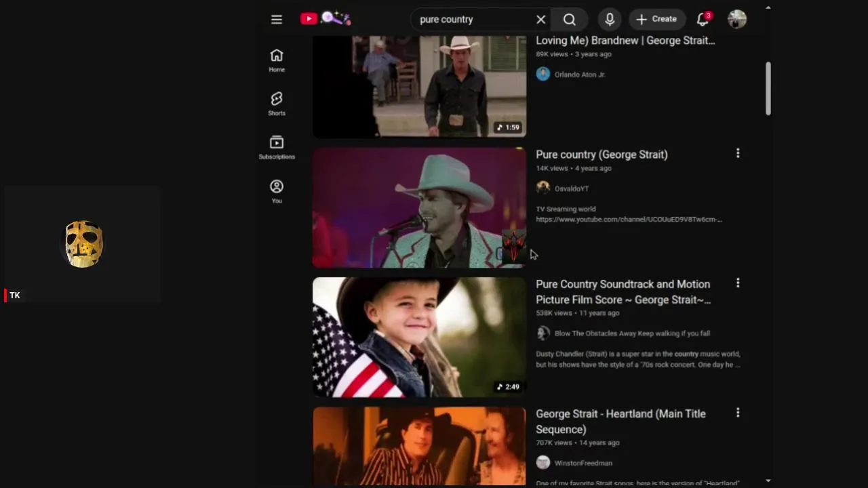Go to Home in sidebar
The image size is (868, 488).
(277, 60)
